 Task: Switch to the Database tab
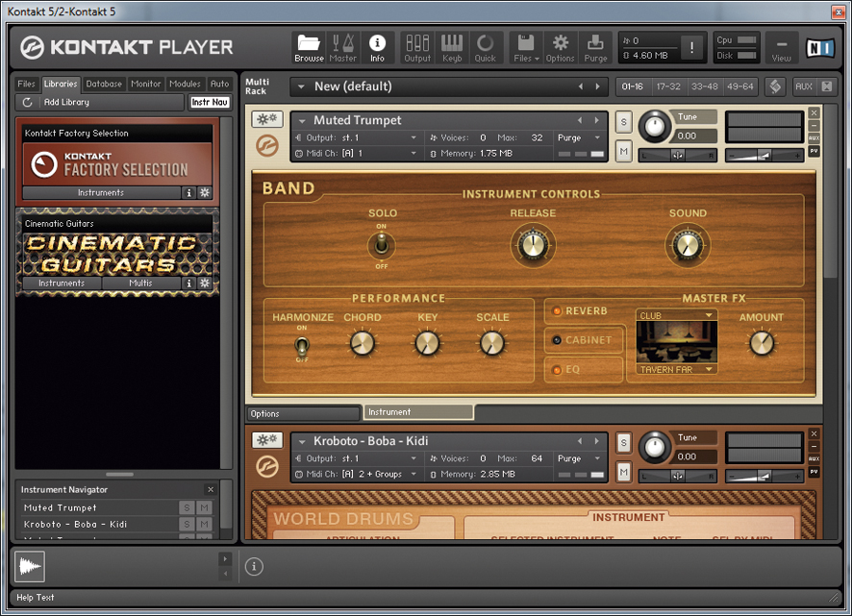click(104, 84)
